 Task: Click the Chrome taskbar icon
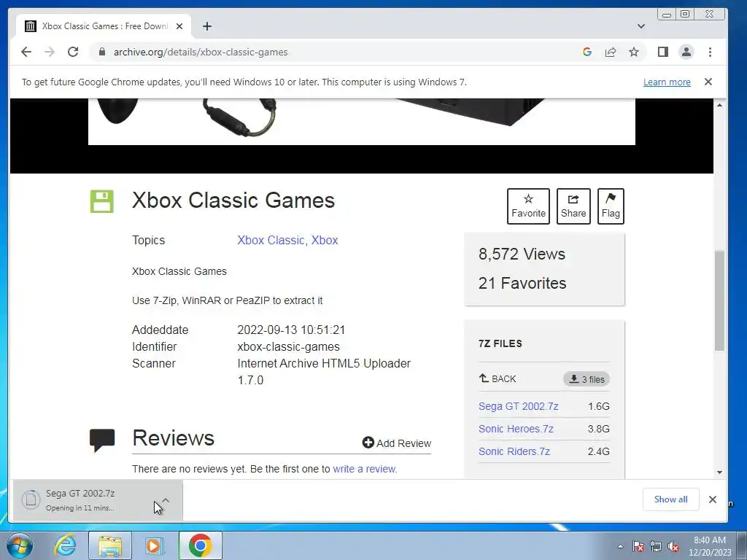pyautogui.click(x=200, y=545)
